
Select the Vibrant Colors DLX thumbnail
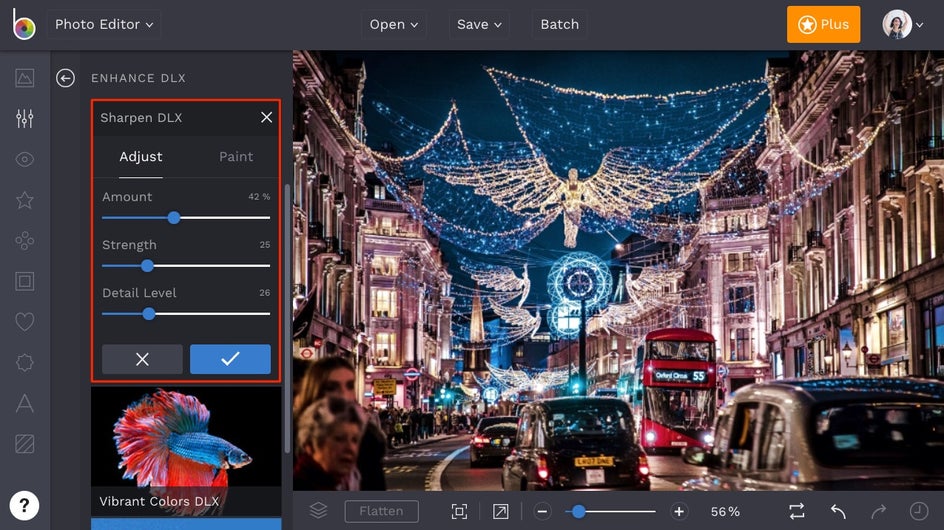pos(186,451)
